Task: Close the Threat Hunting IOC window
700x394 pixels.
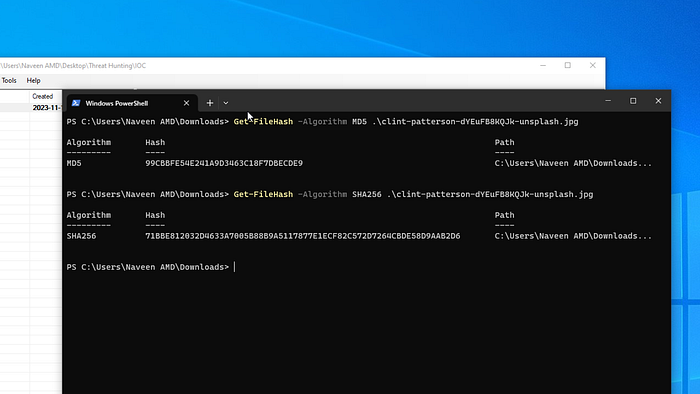Action: 593,65
